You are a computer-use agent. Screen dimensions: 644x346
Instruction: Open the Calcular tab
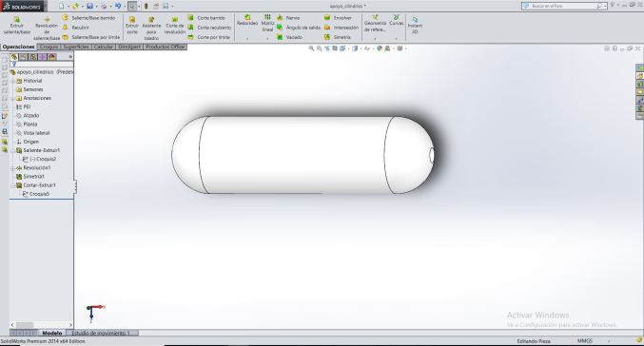[x=103, y=47]
